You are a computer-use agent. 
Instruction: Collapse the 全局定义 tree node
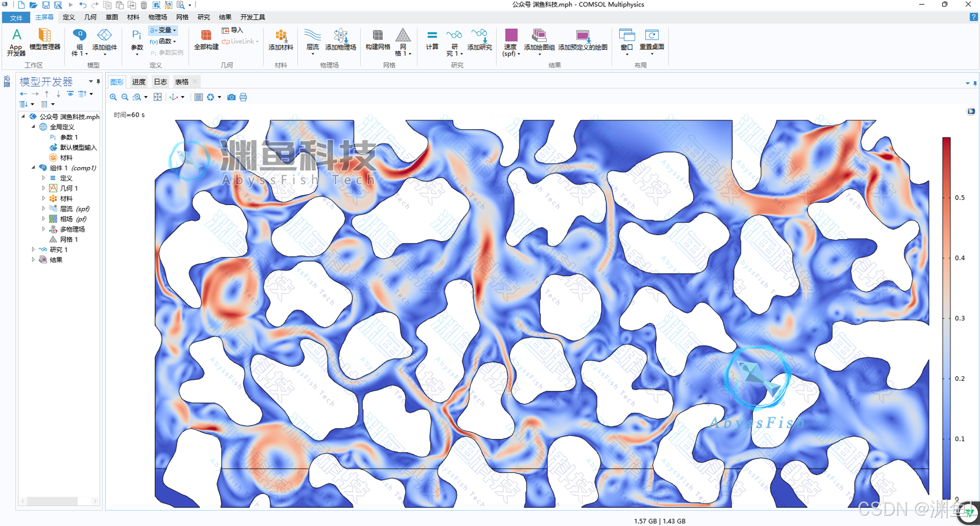33,126
